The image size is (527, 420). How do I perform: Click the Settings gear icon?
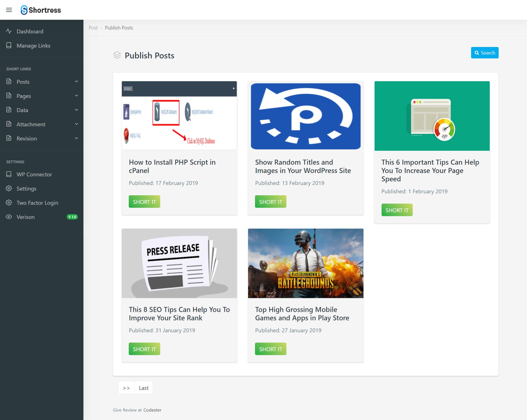[9, 188]
